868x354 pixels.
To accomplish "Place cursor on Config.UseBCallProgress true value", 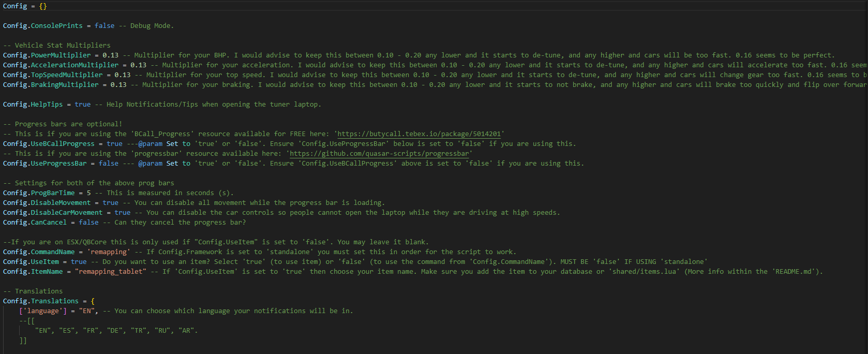I will click(x=114, y=144).
